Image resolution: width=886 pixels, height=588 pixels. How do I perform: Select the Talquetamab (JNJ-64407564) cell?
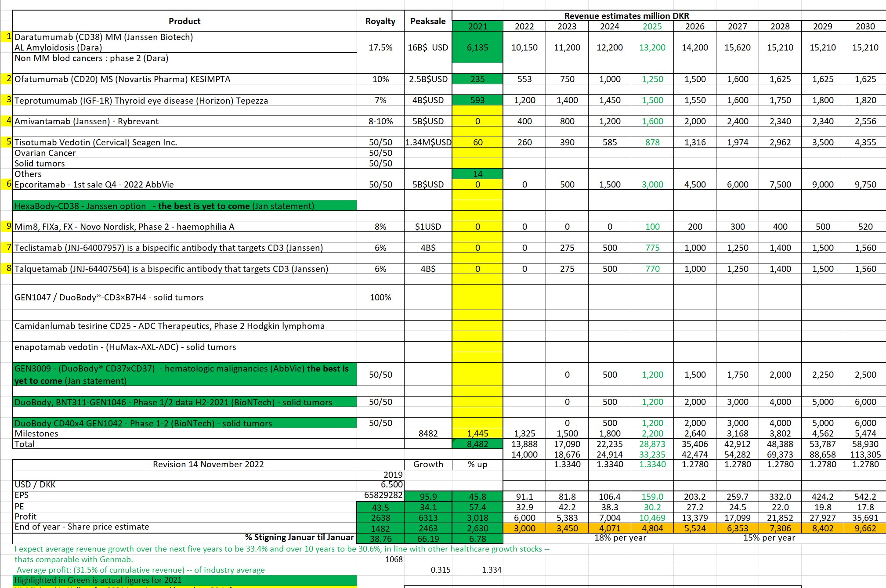point(184,269)
